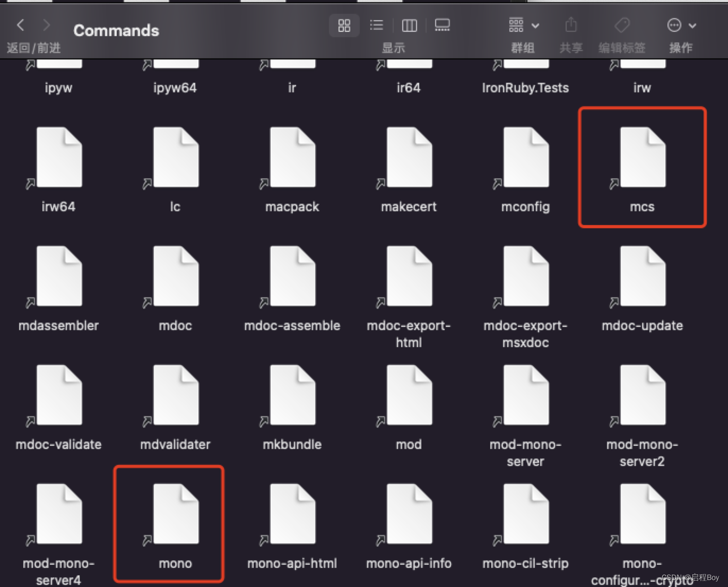Switch to gallery view
728x587 pixels.
[442, 25]
